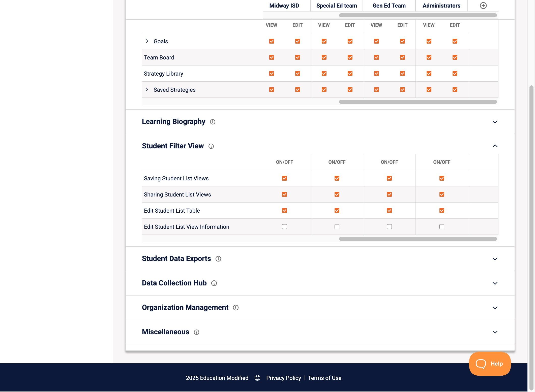Screen dimensions: 535x392
Task: Click the add team plus icon
Action: 483,6
